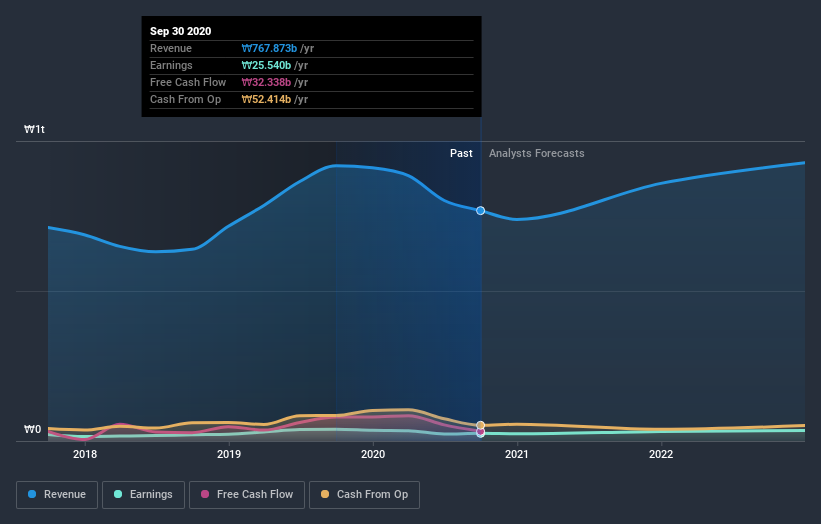
Task: Click the 2021 x-axis label
Action: [x=517, y=454]
